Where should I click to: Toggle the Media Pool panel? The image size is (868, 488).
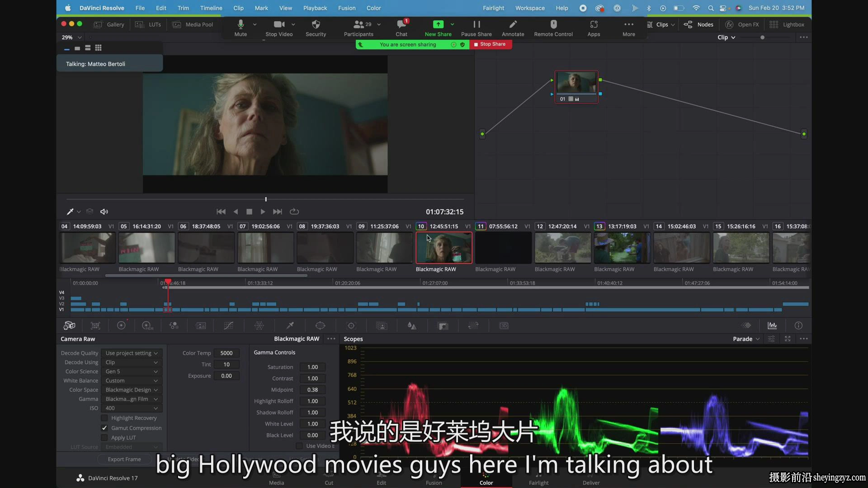coord(193,24)
